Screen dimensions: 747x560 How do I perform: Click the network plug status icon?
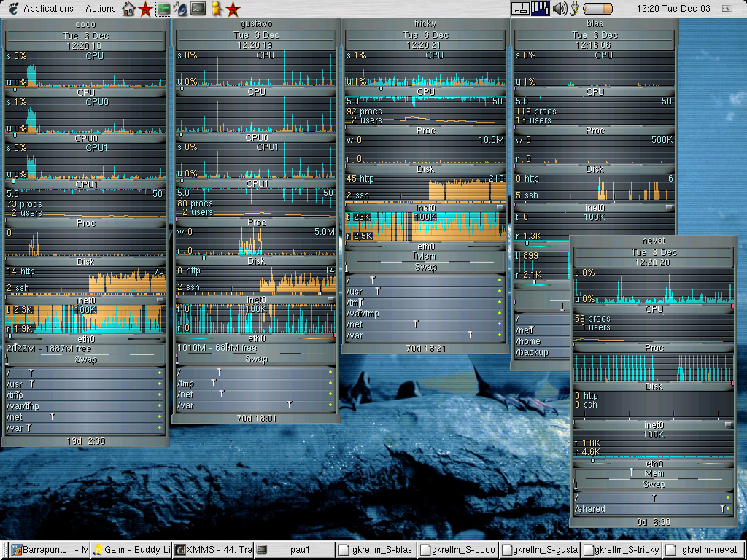click(575, 9)
